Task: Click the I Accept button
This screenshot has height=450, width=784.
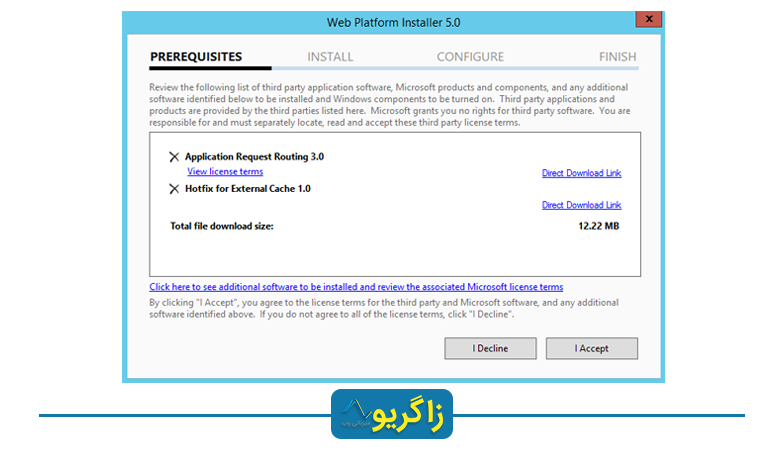Action: coord(592,348)
